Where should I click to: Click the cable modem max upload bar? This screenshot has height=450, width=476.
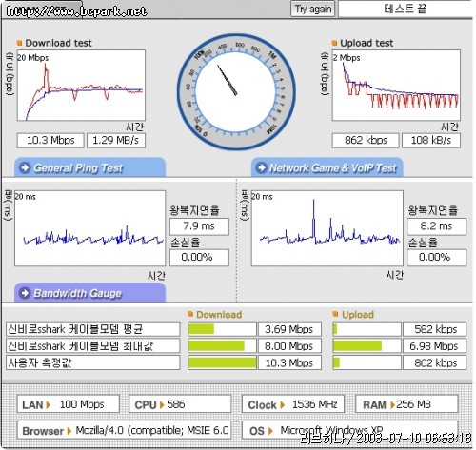click(x=357, y=345)
